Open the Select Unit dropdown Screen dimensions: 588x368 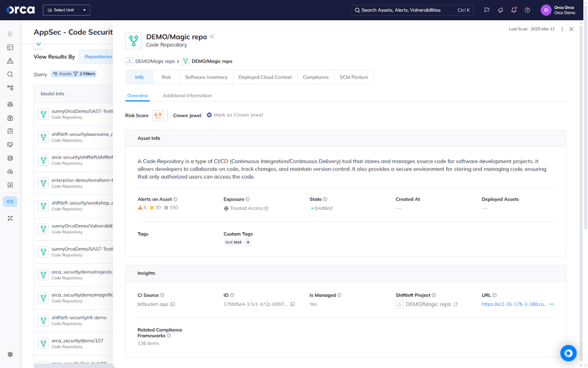66,10
